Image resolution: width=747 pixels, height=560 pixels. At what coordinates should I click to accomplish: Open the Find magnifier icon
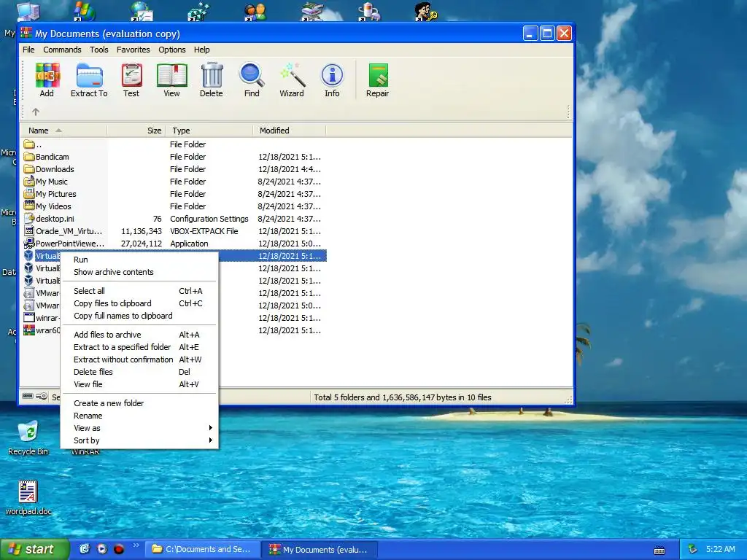(252, 80)
